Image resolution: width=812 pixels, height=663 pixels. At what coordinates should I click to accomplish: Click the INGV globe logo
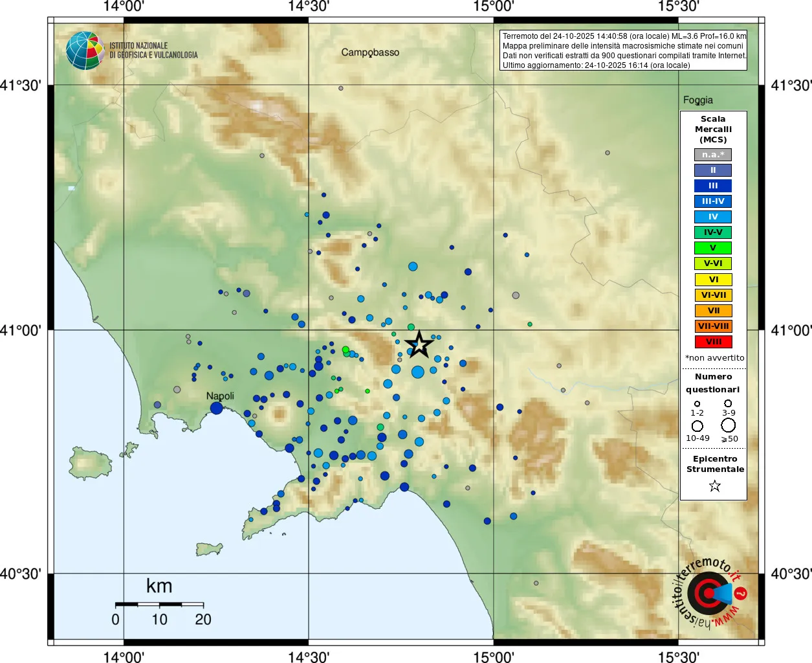tap(85, 51)
